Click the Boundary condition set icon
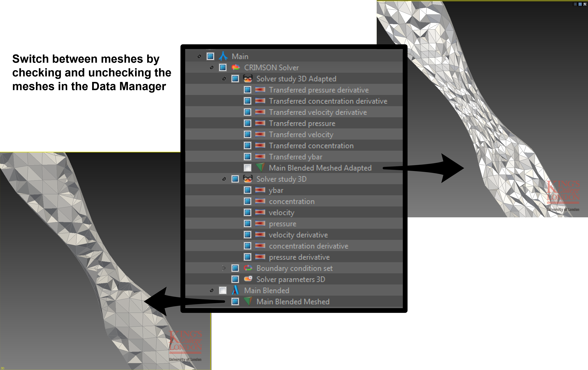This screenshot has width=588, height=370. pyautogui.click(x=248, y=268)
